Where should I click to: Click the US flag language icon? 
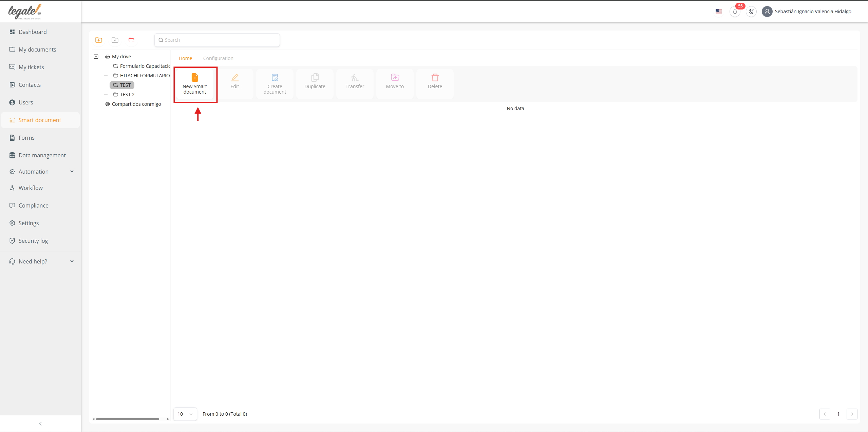[719, 12]
